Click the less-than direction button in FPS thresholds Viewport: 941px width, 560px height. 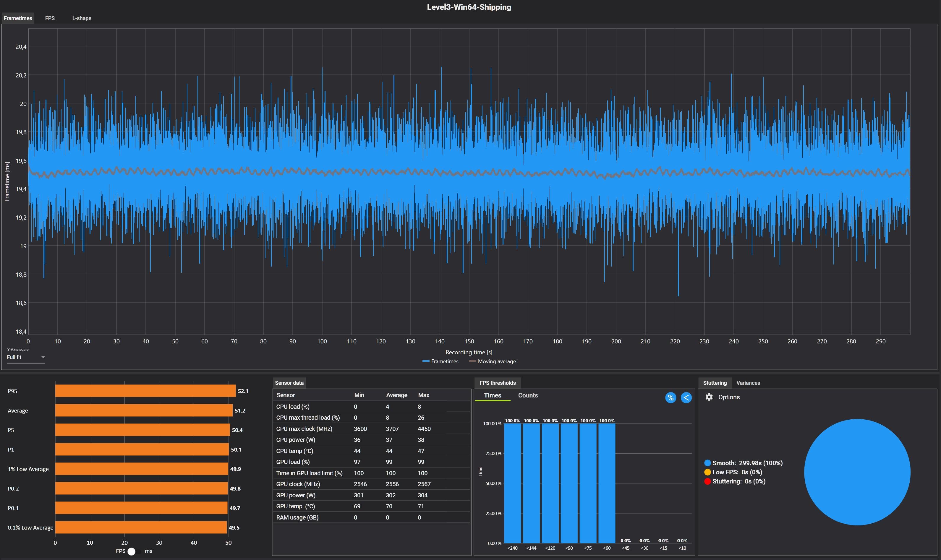tap(686, 398)
